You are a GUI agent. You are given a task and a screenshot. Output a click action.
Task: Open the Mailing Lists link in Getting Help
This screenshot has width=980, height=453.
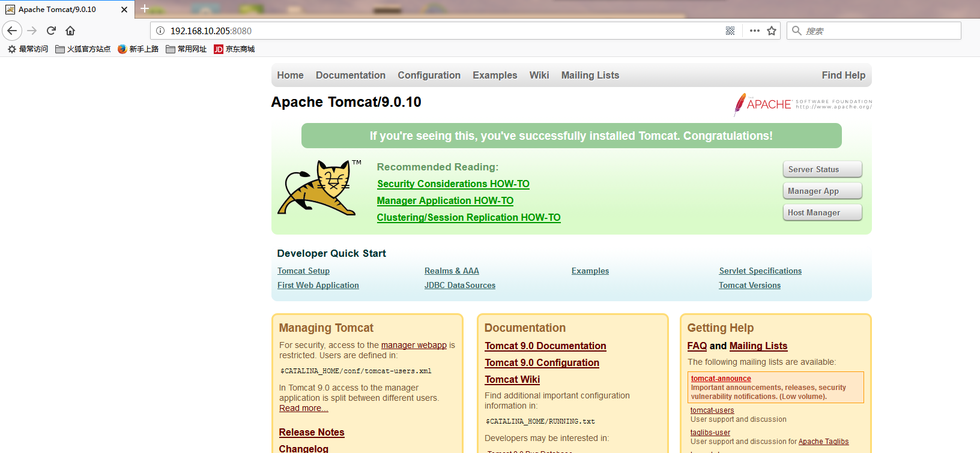pyautogui.click(x=758, y=346)
